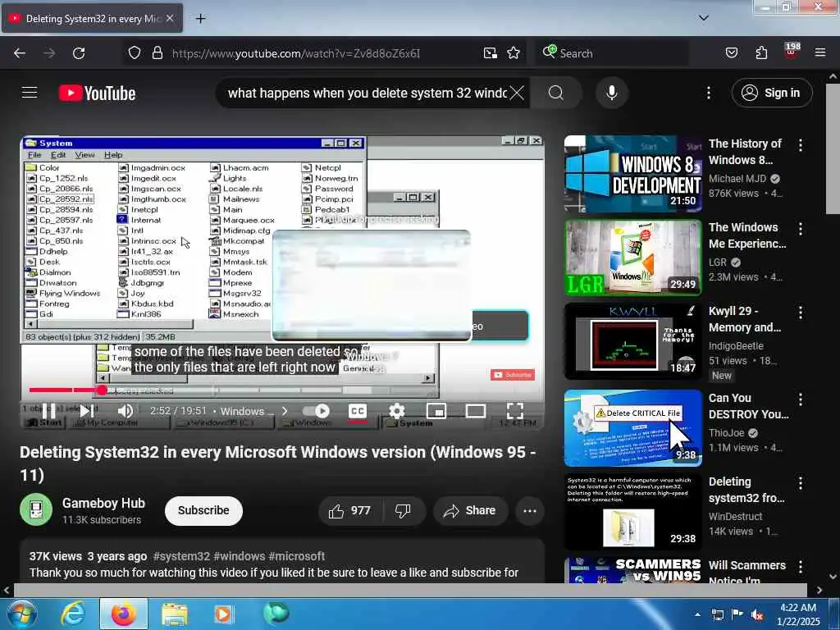Open Kwyll 29 video thumbnail

(x=633, y=341)
